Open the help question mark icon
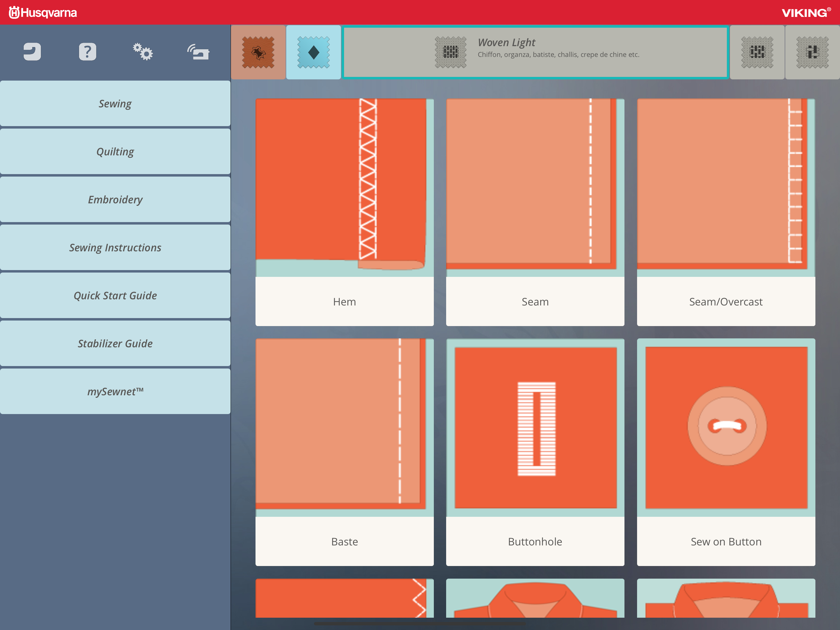This screenshot has width=840, height=630. coord(87,52)
